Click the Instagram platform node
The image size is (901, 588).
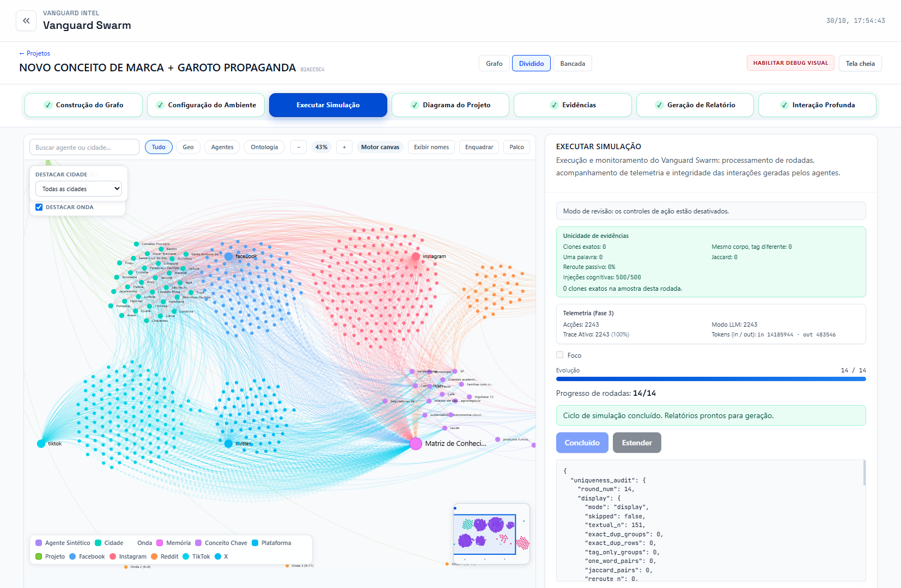click(x=416, y=256)
